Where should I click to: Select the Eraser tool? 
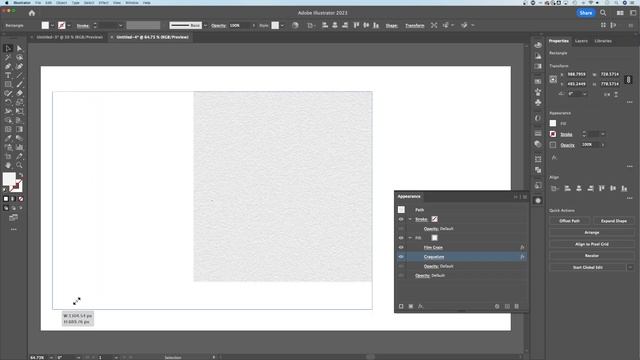(20, 93)
